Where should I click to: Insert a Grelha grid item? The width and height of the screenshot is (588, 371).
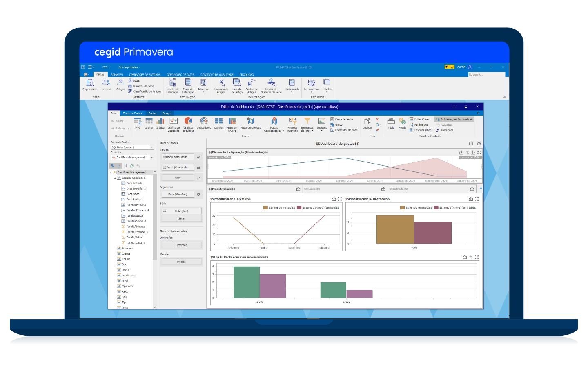(149, 123)
